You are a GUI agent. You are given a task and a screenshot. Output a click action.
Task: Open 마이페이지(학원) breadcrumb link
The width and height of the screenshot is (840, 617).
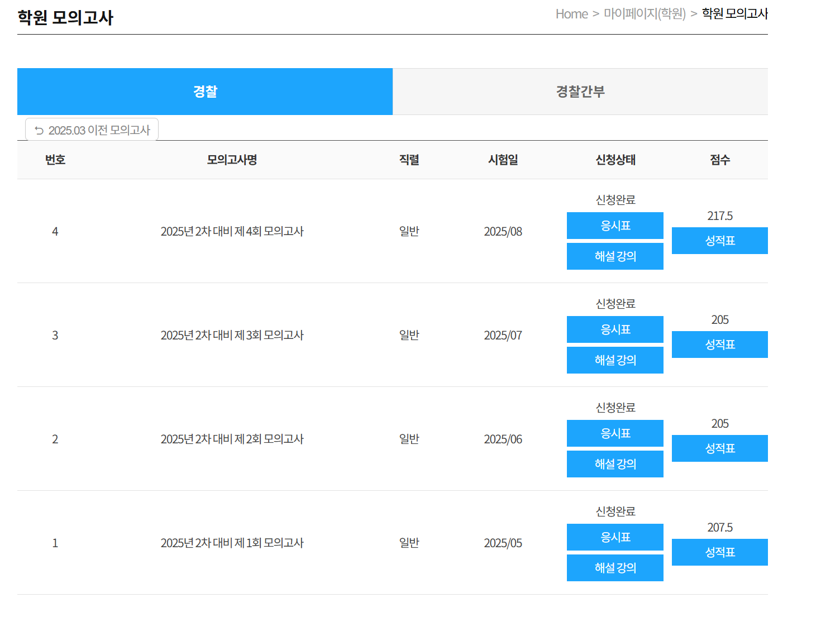click(x=645, y=14)
